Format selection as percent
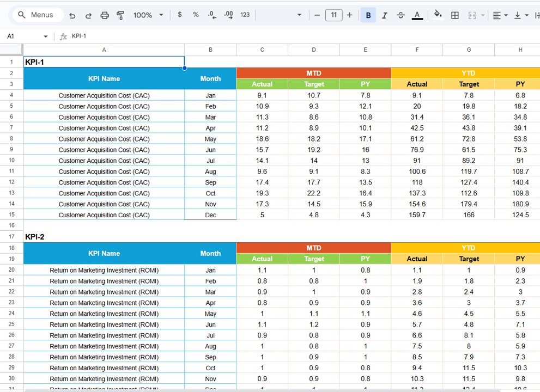 point(196,15)
